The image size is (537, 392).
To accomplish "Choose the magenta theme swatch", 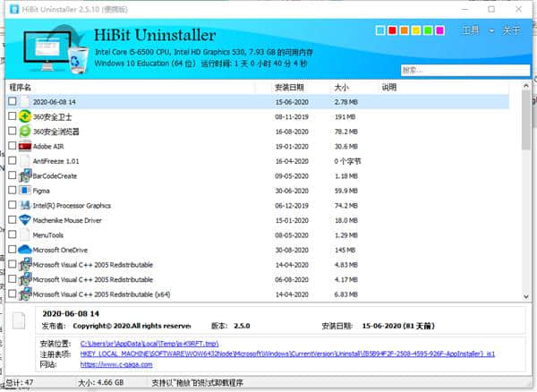I will [x=439, y=30].
